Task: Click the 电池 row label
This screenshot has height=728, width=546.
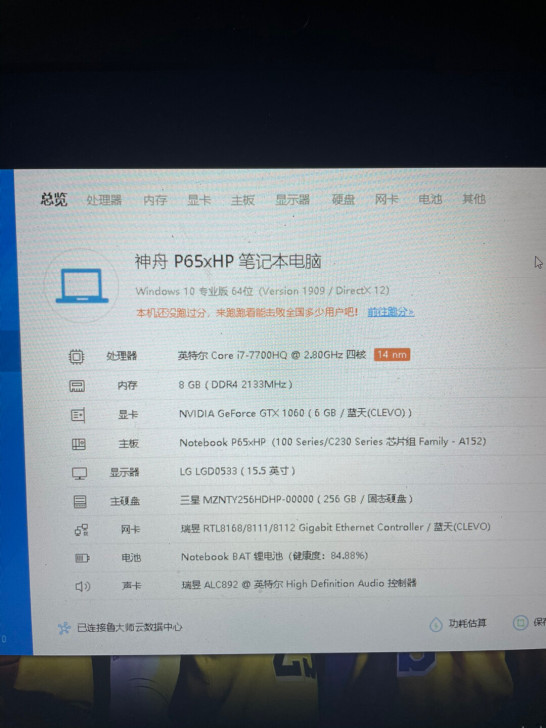Action: click(x=131, y=558)
